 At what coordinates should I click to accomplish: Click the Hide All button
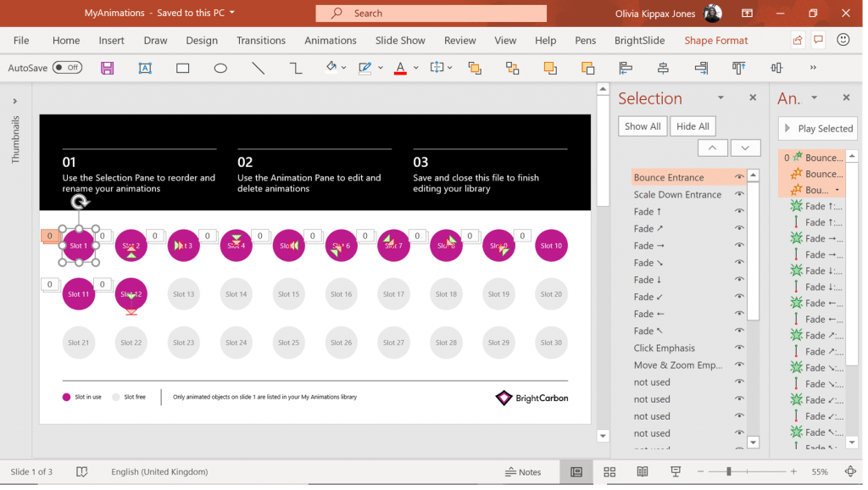(693, 125)
